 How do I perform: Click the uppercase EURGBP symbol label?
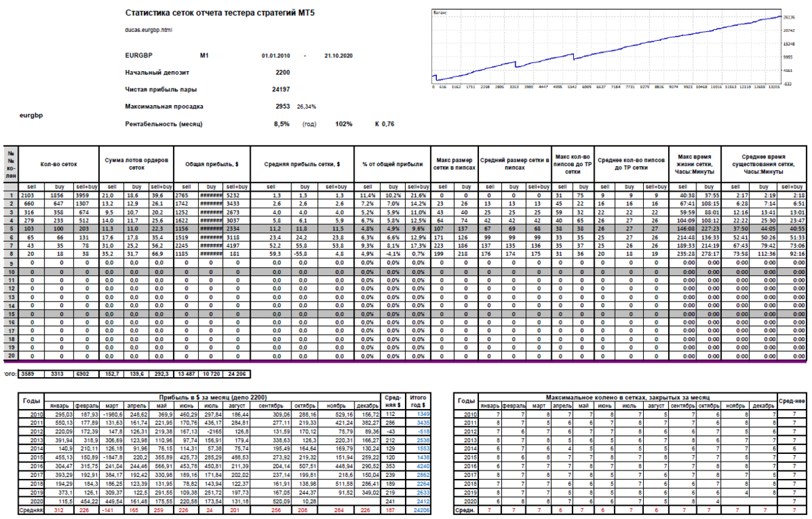point(138,55)
